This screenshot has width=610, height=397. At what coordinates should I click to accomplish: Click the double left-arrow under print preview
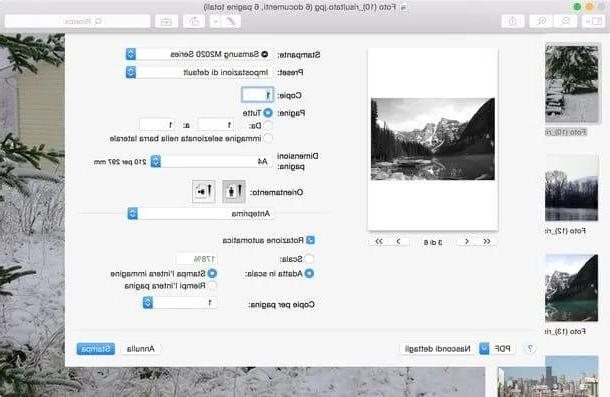point(379,242)
